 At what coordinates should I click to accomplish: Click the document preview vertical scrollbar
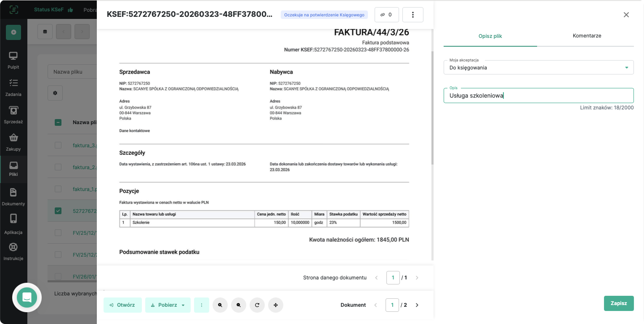(432, 108)
